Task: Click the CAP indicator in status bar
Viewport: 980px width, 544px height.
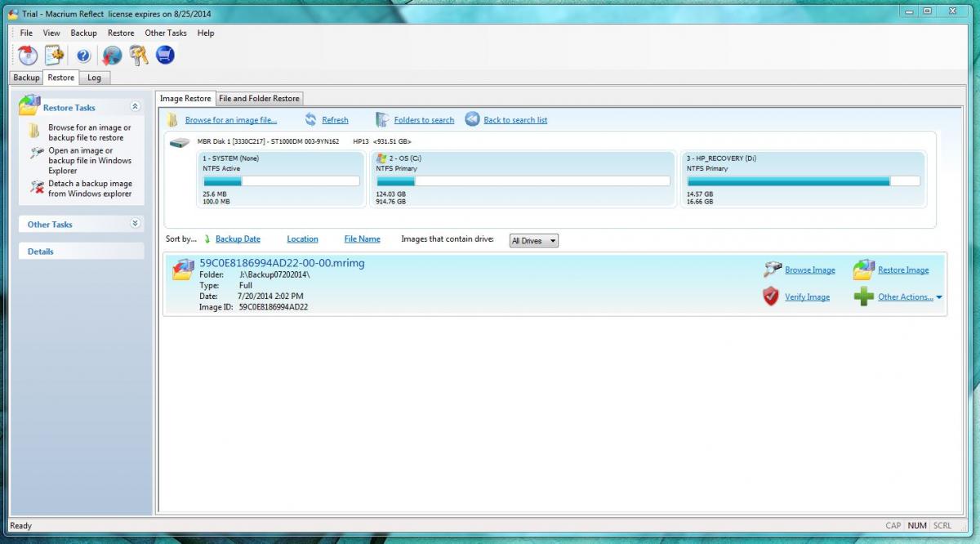Action: tap(893, 525)
